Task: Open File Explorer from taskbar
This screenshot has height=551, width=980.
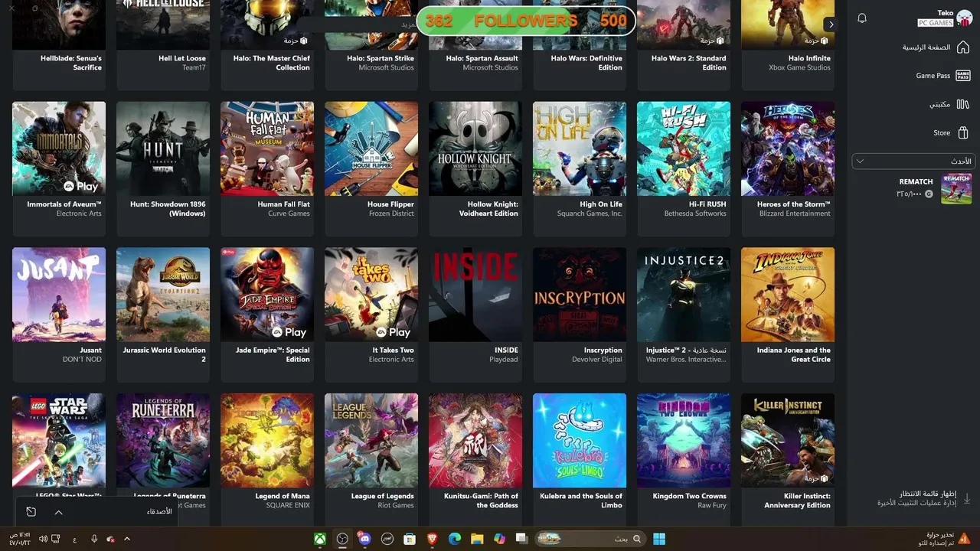Action: click(477, 539)
